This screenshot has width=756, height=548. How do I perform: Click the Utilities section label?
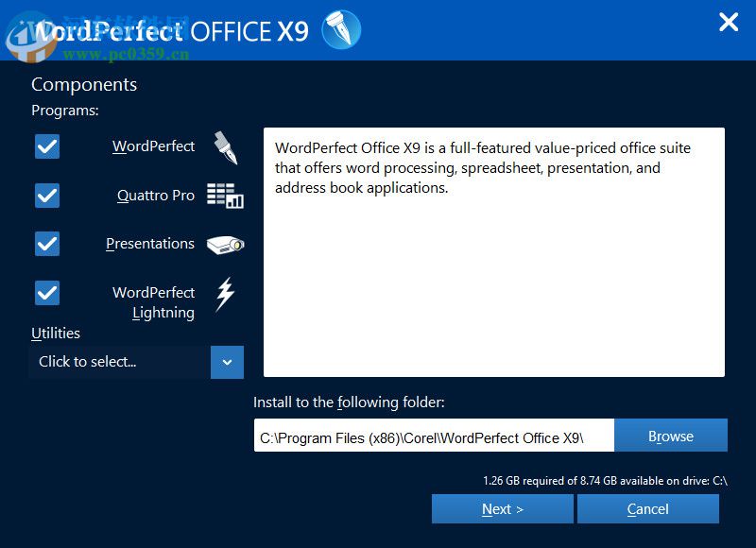tap(55, 333)
